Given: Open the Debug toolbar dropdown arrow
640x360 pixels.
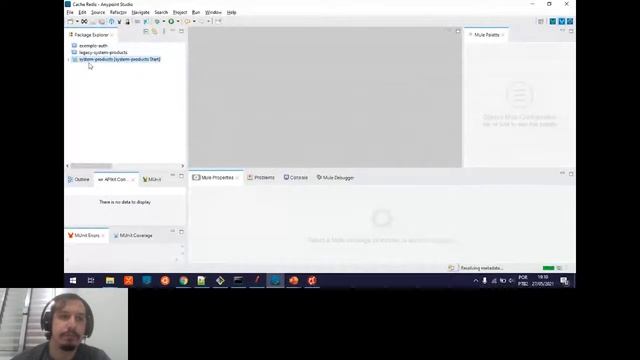Looking at the screenshot, I should [x=164, y=21].
